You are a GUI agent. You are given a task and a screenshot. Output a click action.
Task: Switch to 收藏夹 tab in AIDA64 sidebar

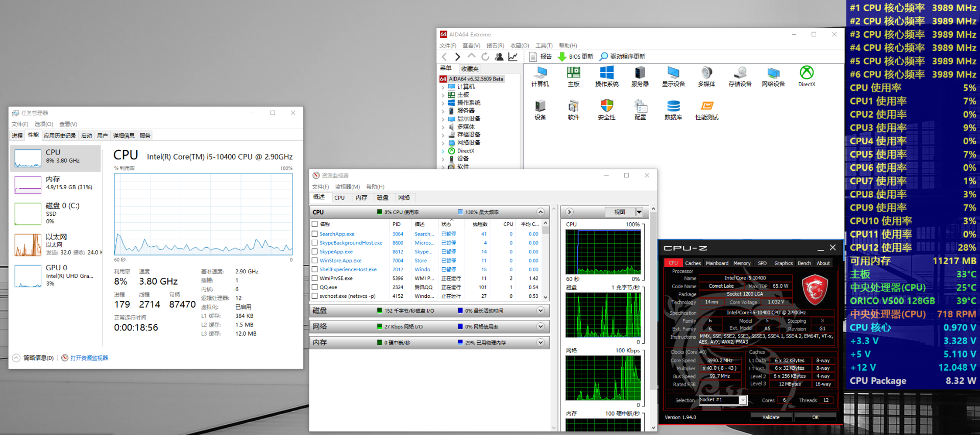coord(470,69)
